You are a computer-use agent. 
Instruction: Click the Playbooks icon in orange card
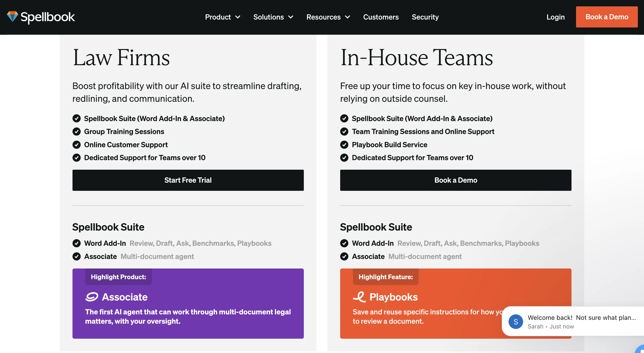pyautogui.click(x=359, y=297)
